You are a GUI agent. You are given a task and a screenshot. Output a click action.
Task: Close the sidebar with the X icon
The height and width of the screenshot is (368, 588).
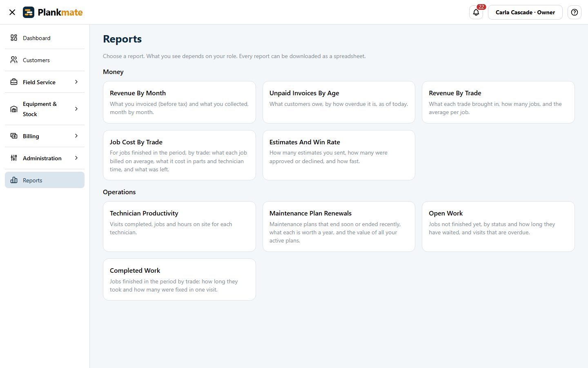(12, 12)
